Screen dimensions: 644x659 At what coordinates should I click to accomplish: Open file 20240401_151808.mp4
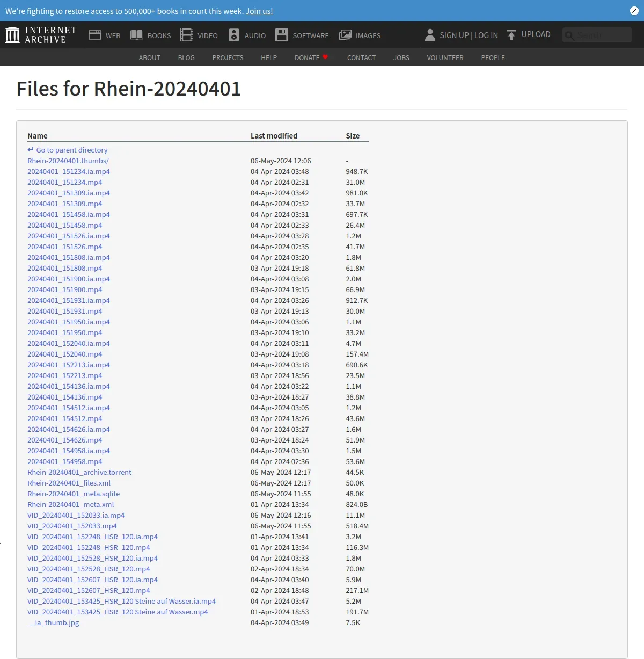[x=64, y=268]
